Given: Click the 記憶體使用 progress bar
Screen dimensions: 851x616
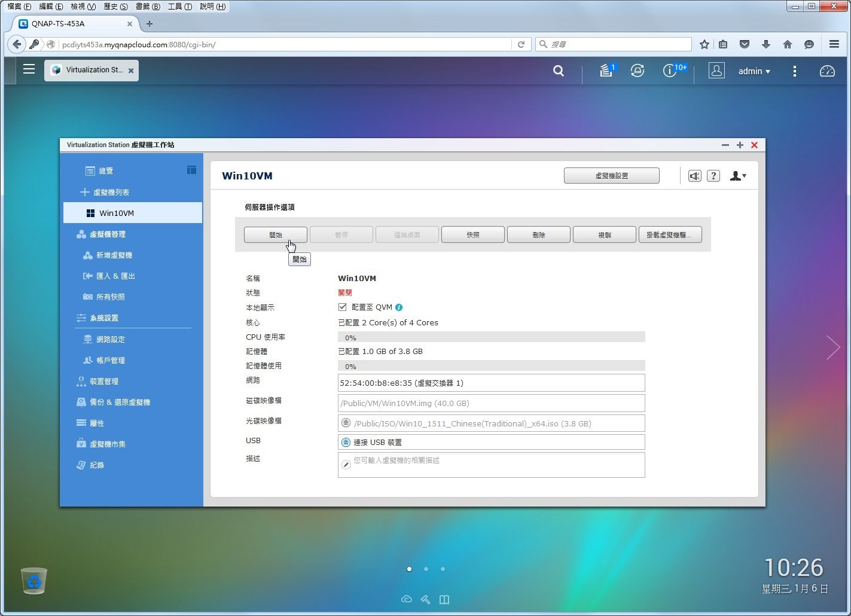Looking at the screenshot, I should 492,366.
